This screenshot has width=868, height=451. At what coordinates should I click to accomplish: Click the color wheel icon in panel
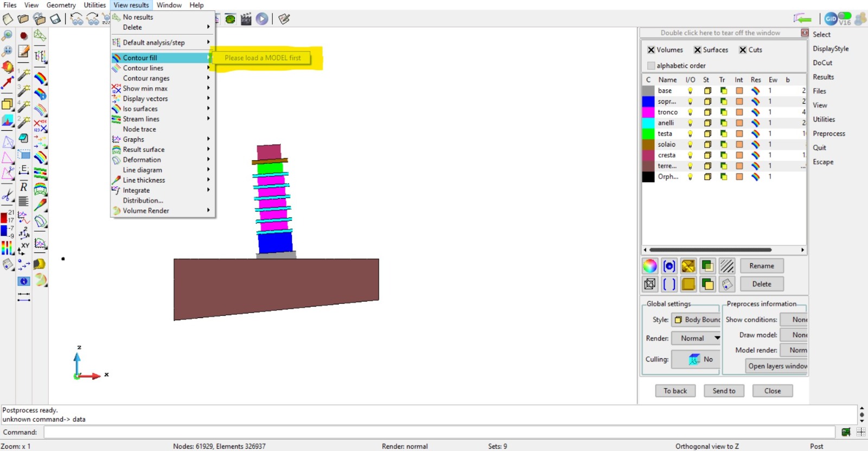pos(650,266)
